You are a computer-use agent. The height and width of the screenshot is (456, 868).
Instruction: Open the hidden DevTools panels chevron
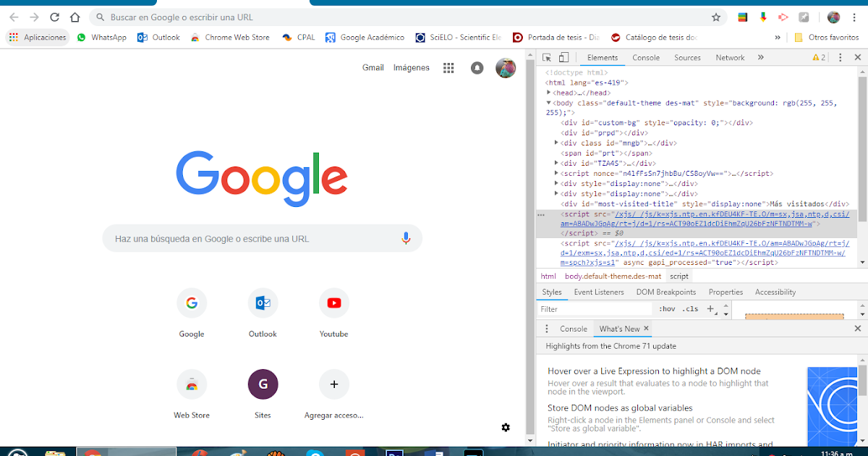tap(760, 57)
